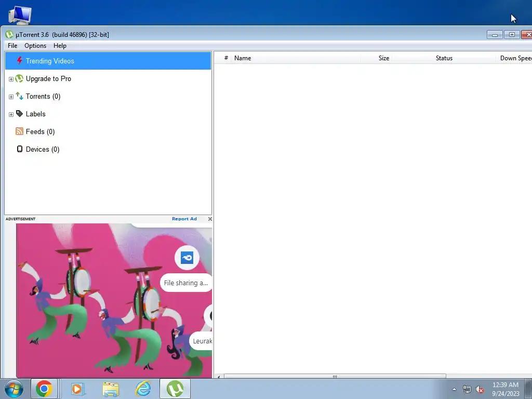Screen dimensions: 532x399
Task: Expand the Labels tree node
Action: 11,114
